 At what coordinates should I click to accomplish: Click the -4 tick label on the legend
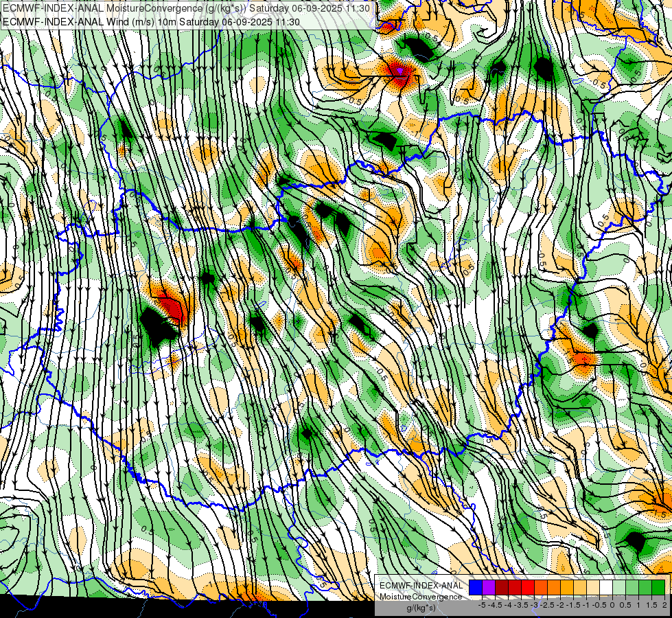coord(508,605)
